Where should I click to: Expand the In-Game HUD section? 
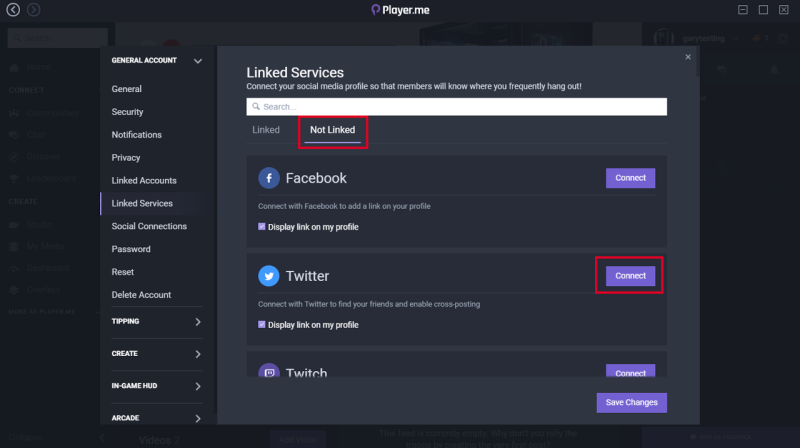point(197,386)
